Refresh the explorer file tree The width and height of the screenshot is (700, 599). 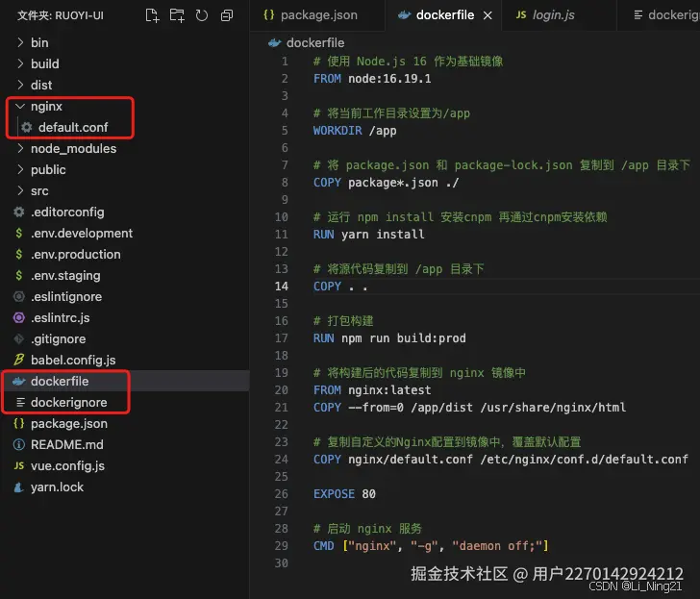pyautogui.click(x=202, y=15)
